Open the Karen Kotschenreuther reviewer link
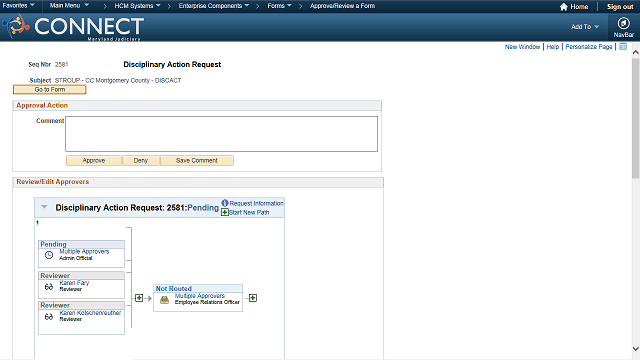Viewport: 640px width, 360px height. pyautogui.click(x=90, y=313)
